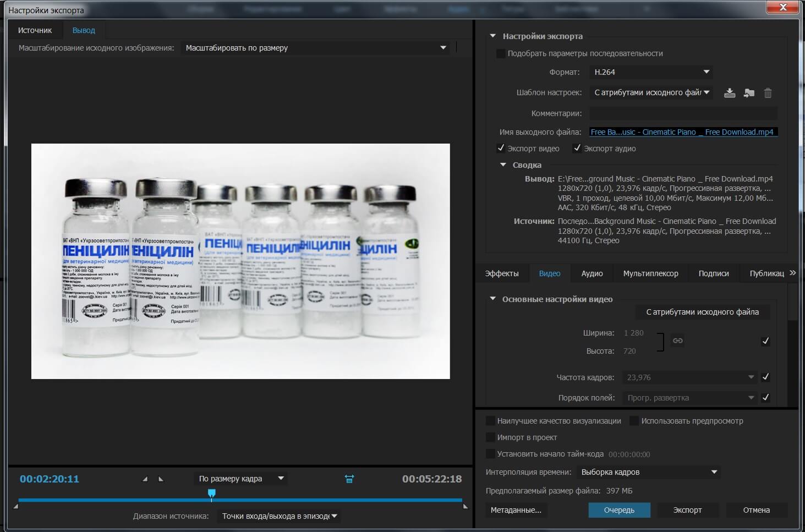Click the blue playhead marker on timeline
Viewport: 805px width, 532px height.
[211, 494]
